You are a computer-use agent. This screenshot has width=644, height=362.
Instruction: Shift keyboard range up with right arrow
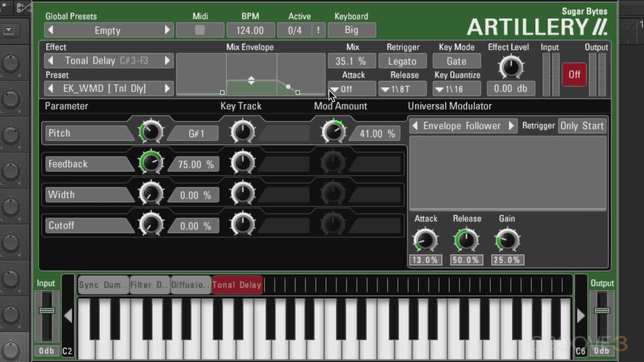(x=581, y=316)
